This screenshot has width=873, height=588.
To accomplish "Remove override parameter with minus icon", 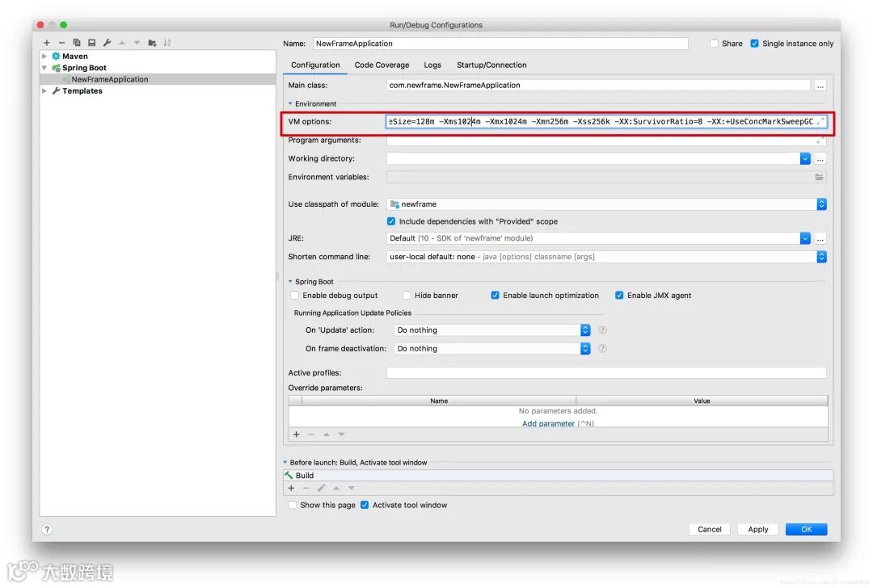I will pyautogui.click(x=311, y=435).
